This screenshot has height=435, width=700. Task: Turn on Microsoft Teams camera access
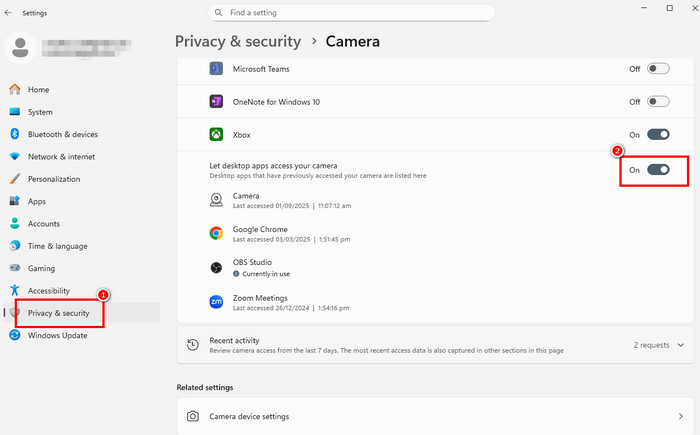pos(658,69)
